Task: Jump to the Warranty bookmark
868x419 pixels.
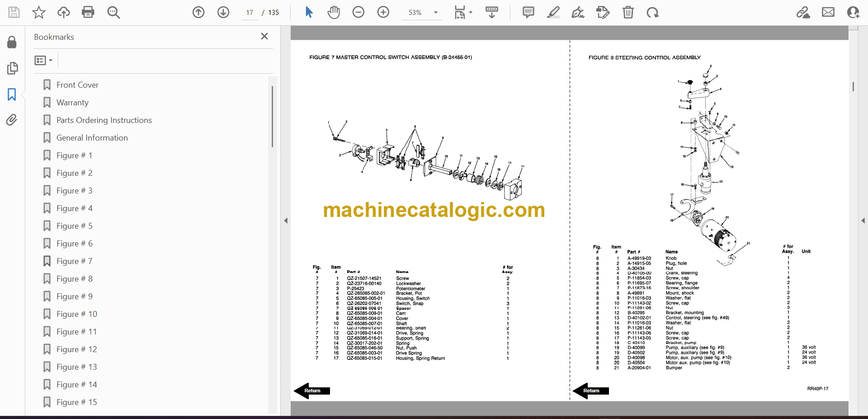Action: click(72, 103)
